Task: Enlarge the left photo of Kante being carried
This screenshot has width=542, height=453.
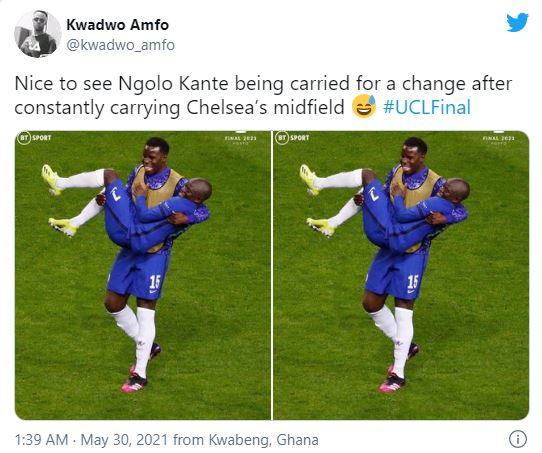Action: pos(143,275)
